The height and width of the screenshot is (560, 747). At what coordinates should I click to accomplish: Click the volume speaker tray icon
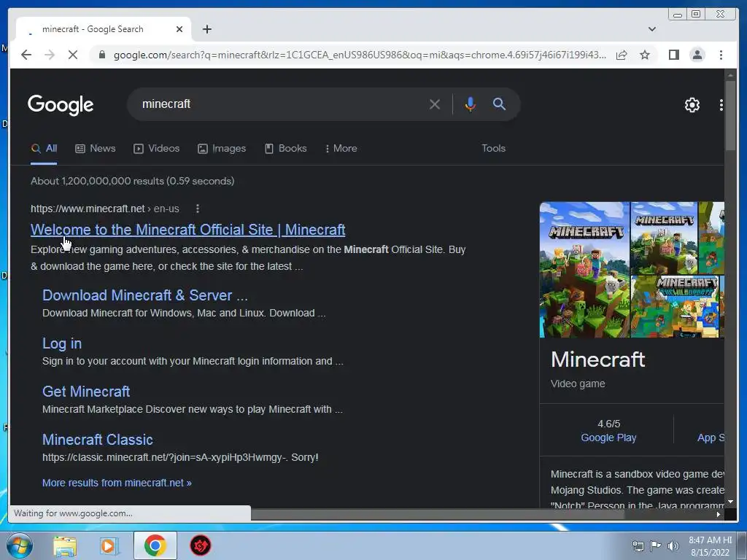click(673, 545)
